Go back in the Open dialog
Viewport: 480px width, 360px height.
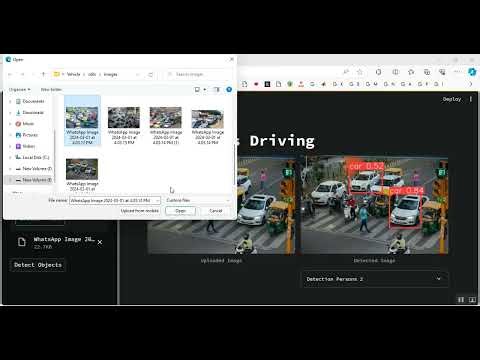(x=10, y=74)
